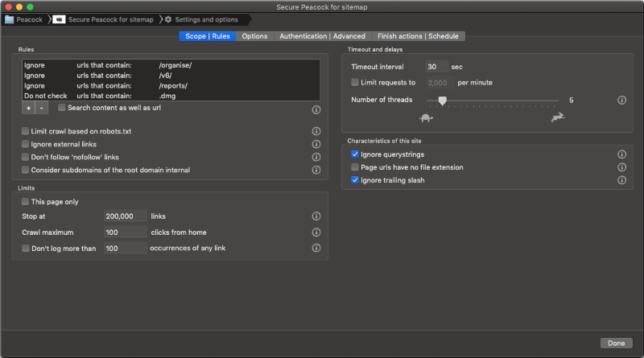
Task: Click info icon beside Limit crawl based on robots.txt
Action: click(x=316, y=131)
